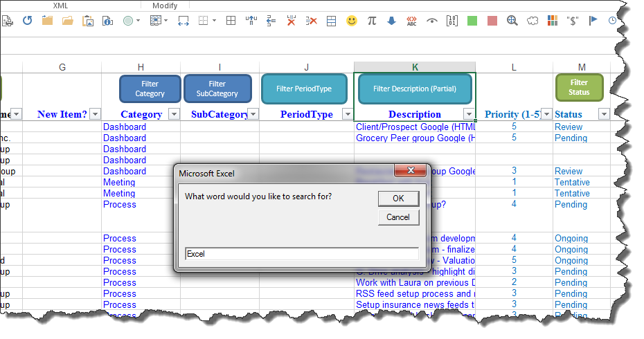Open the Category column filter dropdown
644x339 pixels.
pos(174,113)
